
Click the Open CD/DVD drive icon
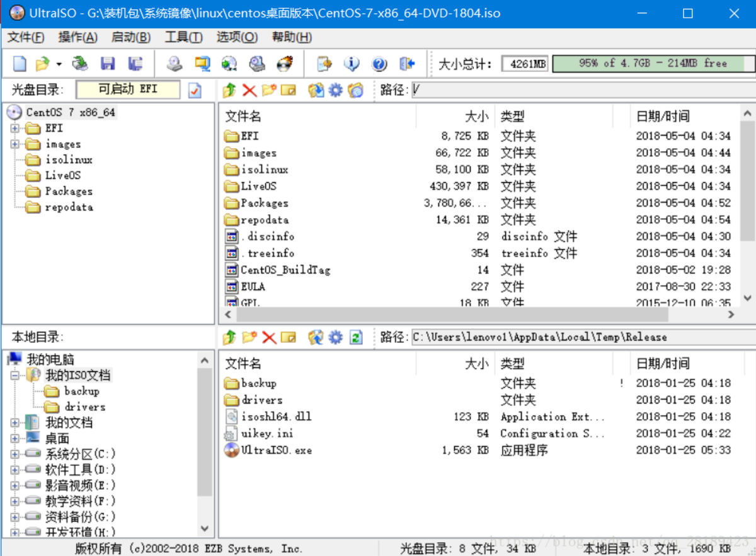[80, 64]
